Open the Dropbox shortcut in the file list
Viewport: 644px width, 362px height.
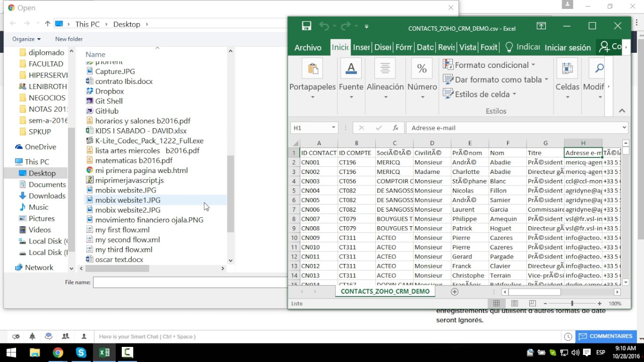point(109,91)
